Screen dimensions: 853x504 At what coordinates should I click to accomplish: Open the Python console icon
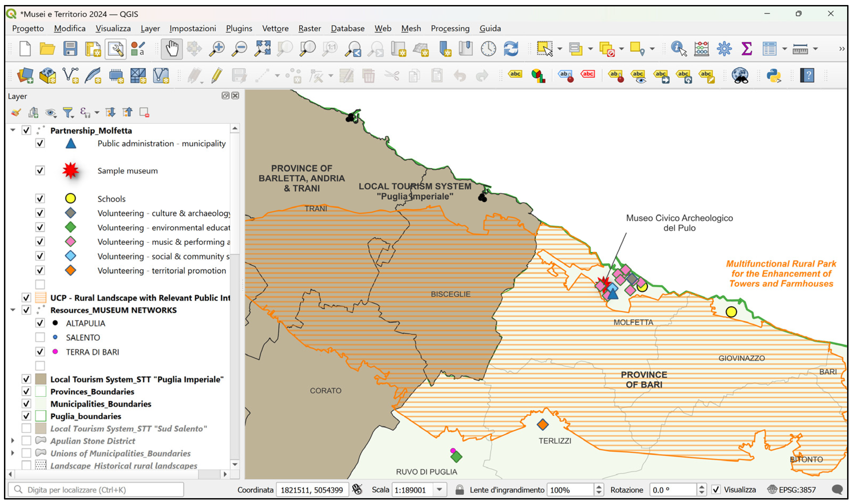pyautogui.click(x=774, y=76)
